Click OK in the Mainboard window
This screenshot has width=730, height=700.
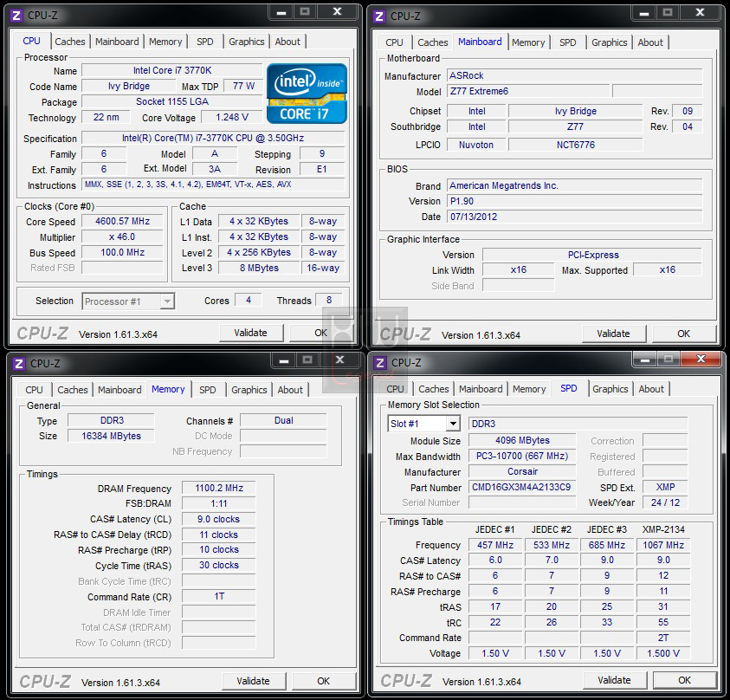[683, 334]
